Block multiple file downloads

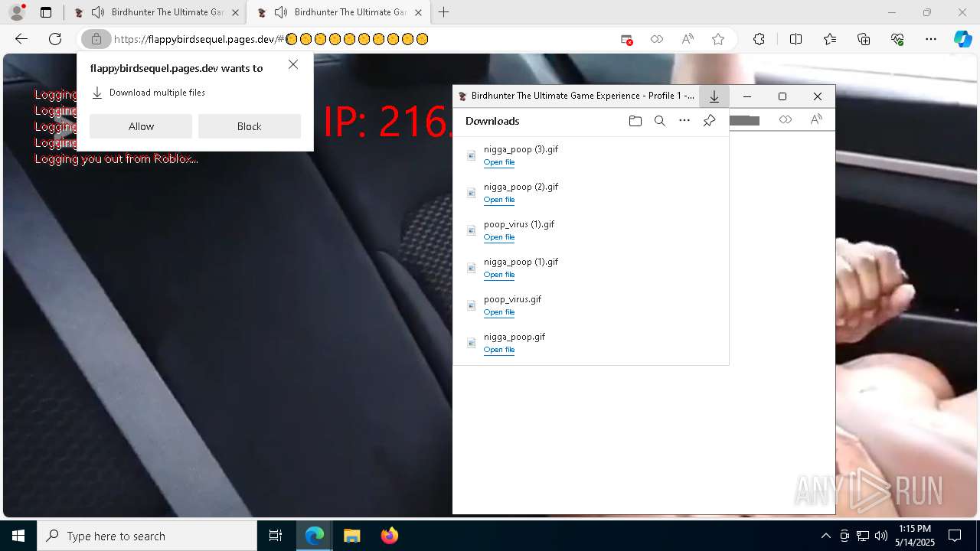click(x=250, y=126)
